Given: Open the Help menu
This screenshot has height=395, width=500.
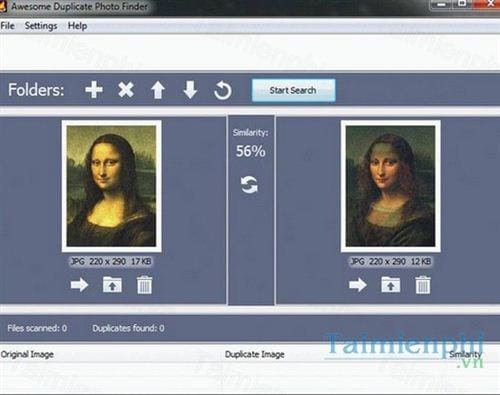Looking at the screenshot, I should [77, 26].
